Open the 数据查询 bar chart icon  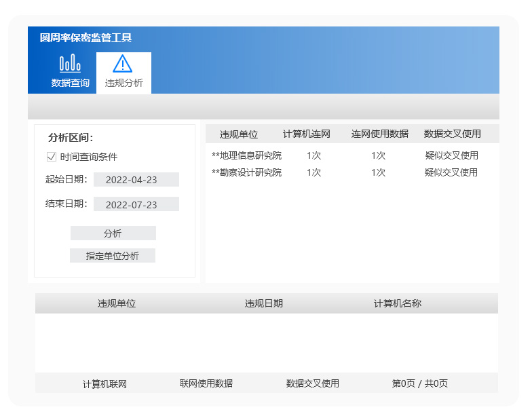tap(70, 63)
